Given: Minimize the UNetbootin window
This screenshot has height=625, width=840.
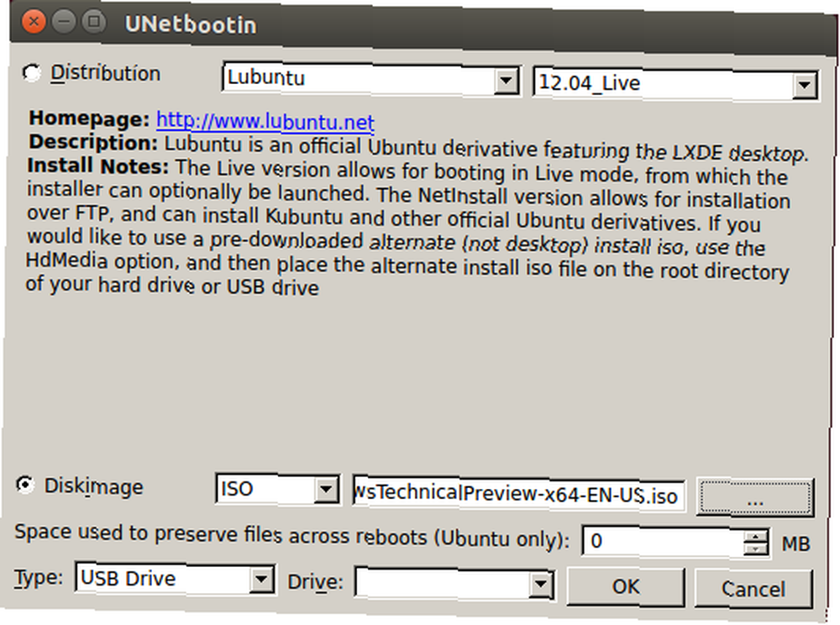Looking at the screenshot, I should click(x=63, y=22).
